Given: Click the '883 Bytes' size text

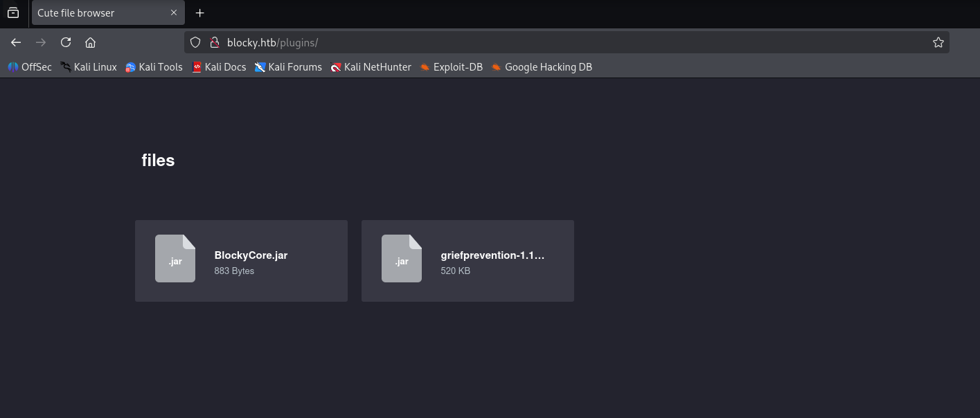Looking at the screenshot, I should (234, 271).
